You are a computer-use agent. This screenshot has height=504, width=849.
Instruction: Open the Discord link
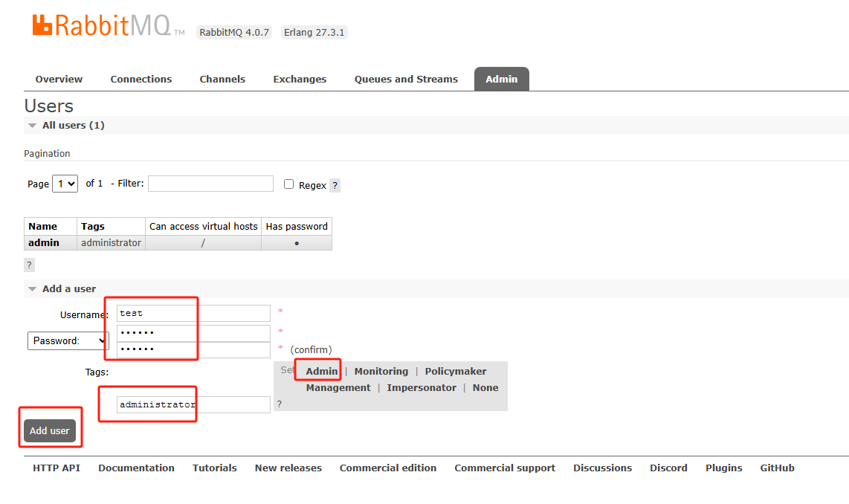668,468
